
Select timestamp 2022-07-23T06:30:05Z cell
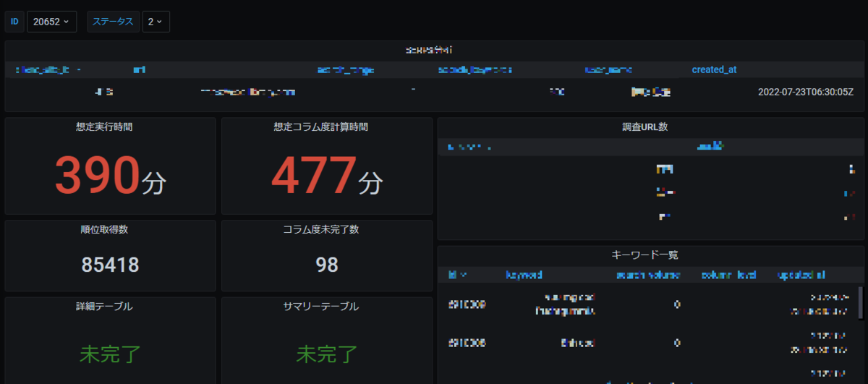806,93
